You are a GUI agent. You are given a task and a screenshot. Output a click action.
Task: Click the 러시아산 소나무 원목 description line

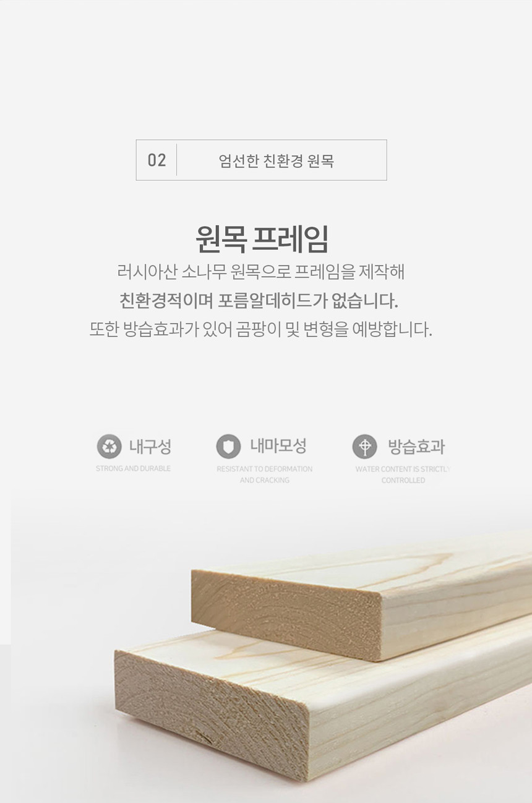260,272
